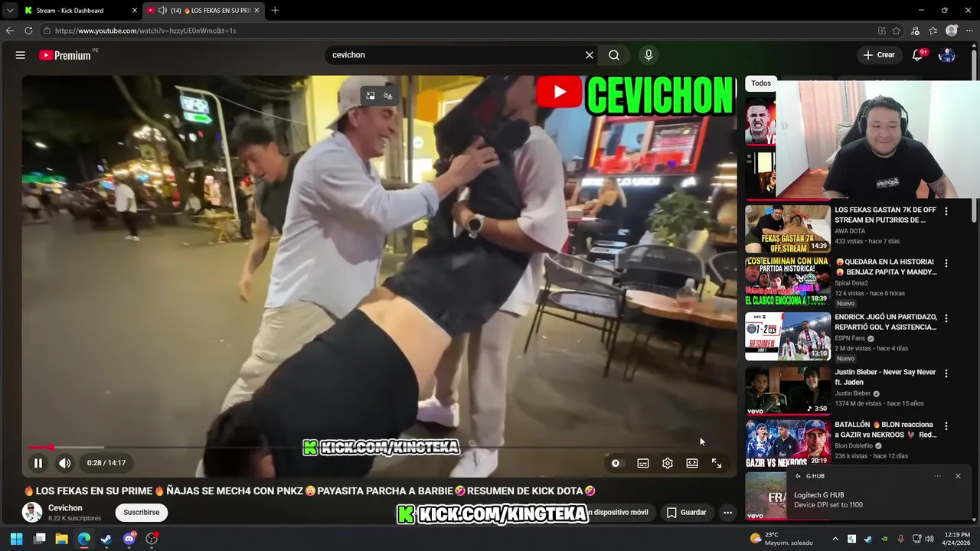Viewport: 980px width, 551px height.
Task: Mute tab via speaker icon on YouTube tab
Action: coord(162,11)
